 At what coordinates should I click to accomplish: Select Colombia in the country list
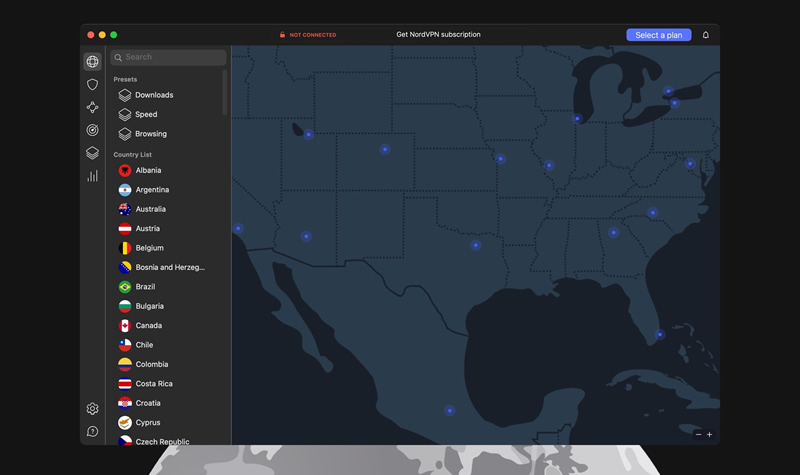point(152,364)
